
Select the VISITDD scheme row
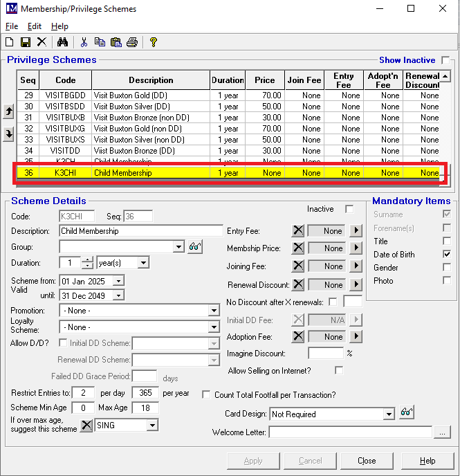click(228, 151)
